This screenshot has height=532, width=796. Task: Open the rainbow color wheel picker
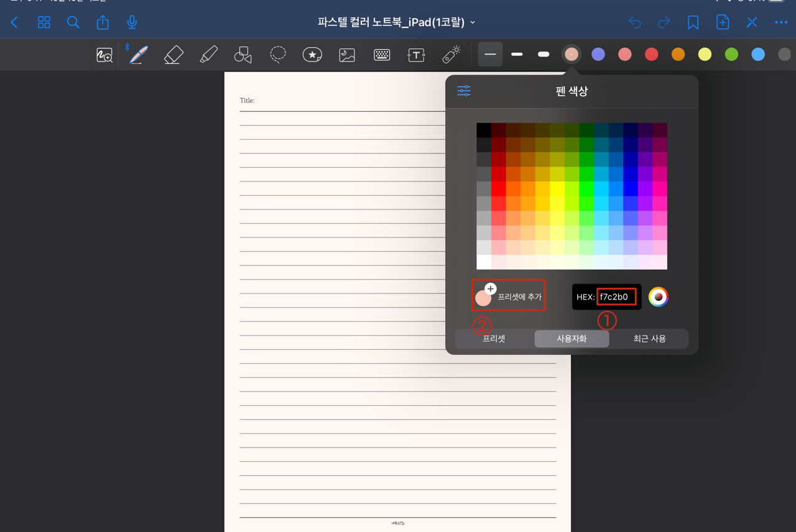point(659,296)
